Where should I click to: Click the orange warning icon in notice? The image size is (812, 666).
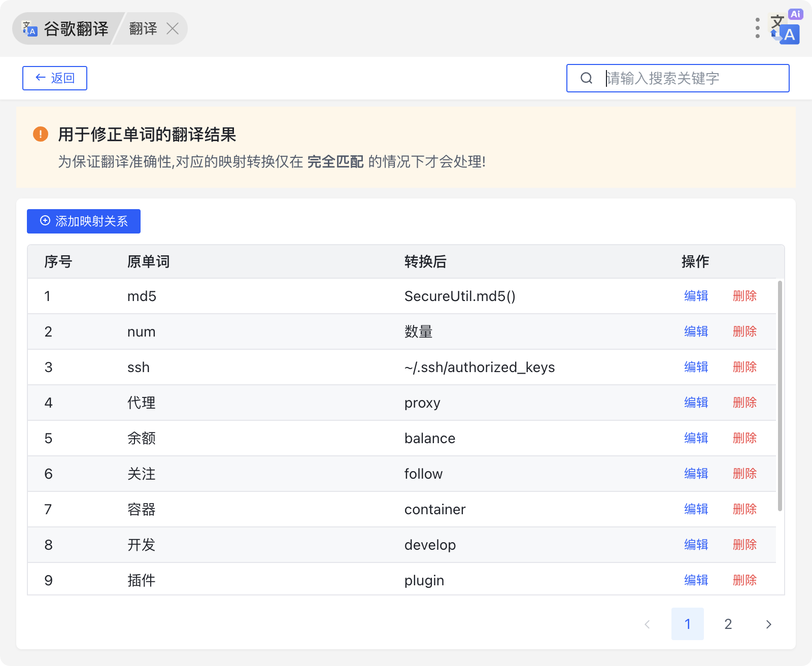pos(41,135)
